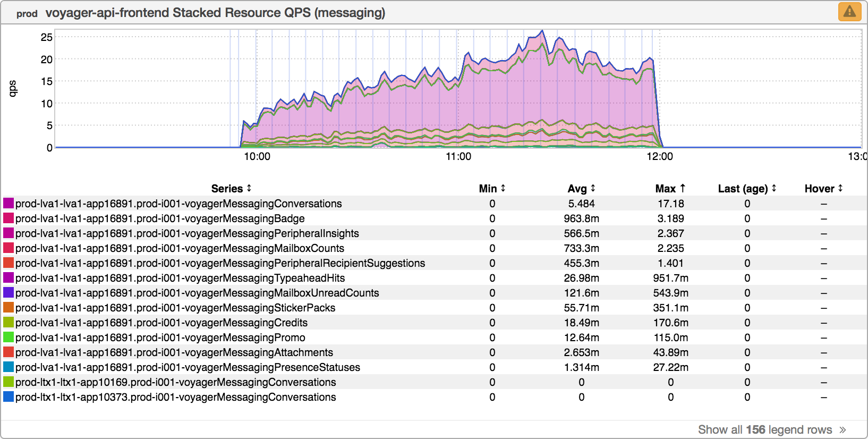Click the voyagerMessagingPresenceStatuses teal swatch
The width and height of the screenshot is (868, 439).
(x=8, y=367)
